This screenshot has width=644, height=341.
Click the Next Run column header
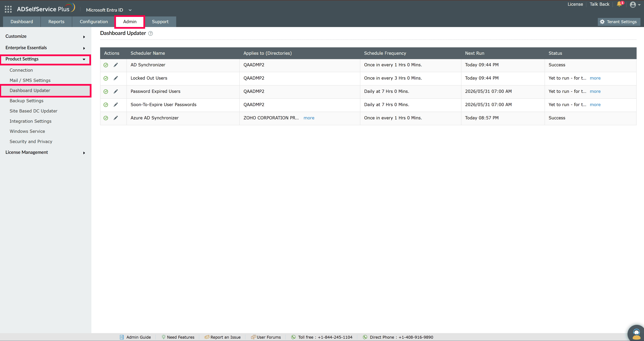click(475, 53)
